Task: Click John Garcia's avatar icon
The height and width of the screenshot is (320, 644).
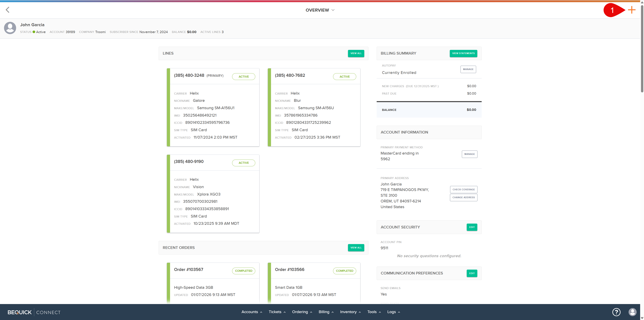Action: [x=10, y=28]
